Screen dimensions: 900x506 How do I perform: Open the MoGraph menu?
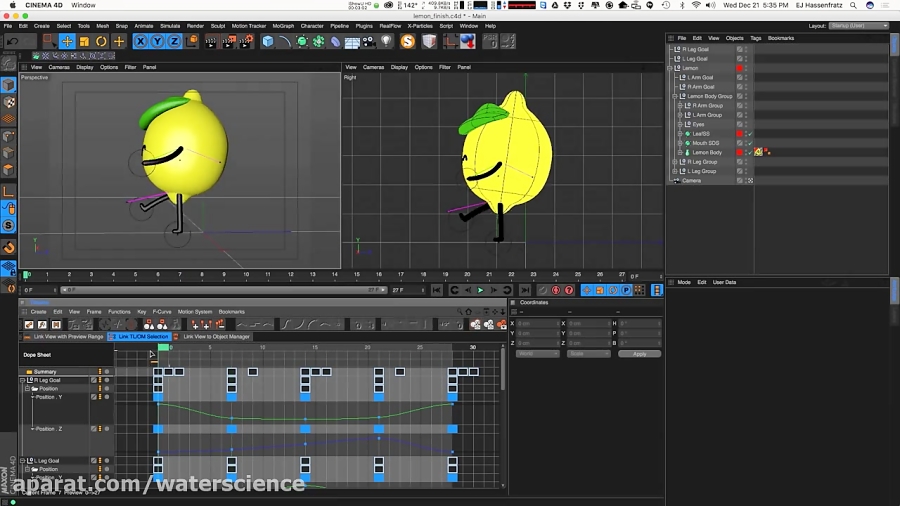[x=283, y=26]
